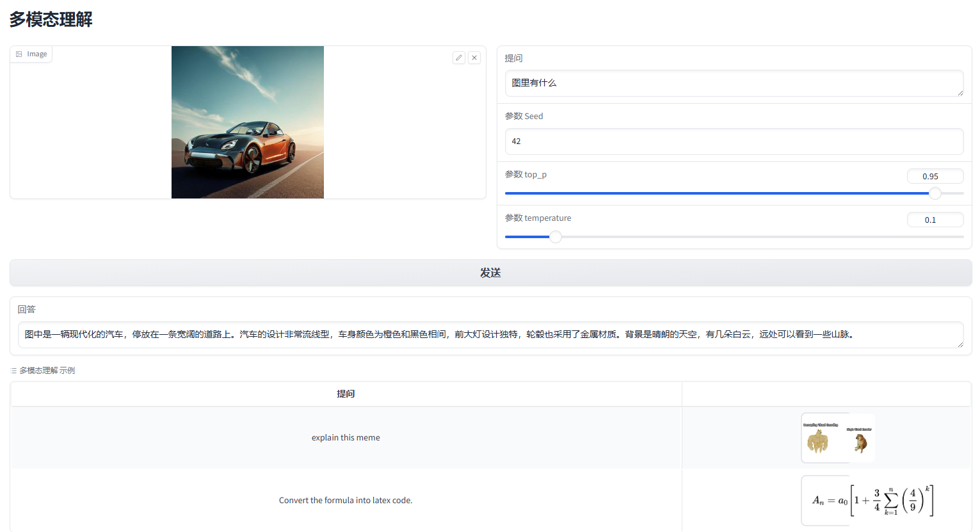Click the 发送 send button
The image size is (980, 532).
pyautogui.click(x=490, y=273)
